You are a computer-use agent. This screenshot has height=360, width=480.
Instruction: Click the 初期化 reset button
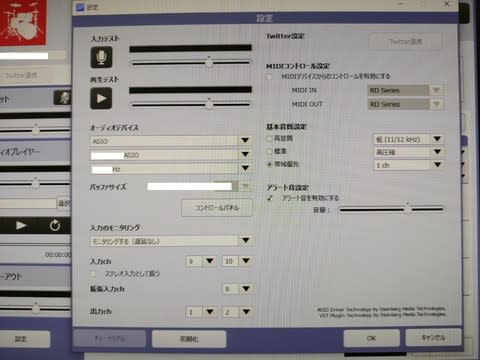pos(189,339)
